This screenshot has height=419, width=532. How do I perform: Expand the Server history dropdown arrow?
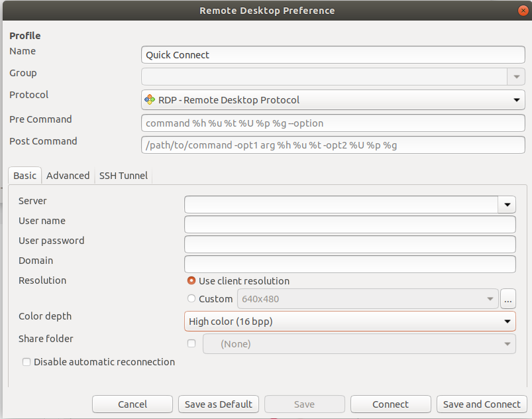click(x=507, y=205)
